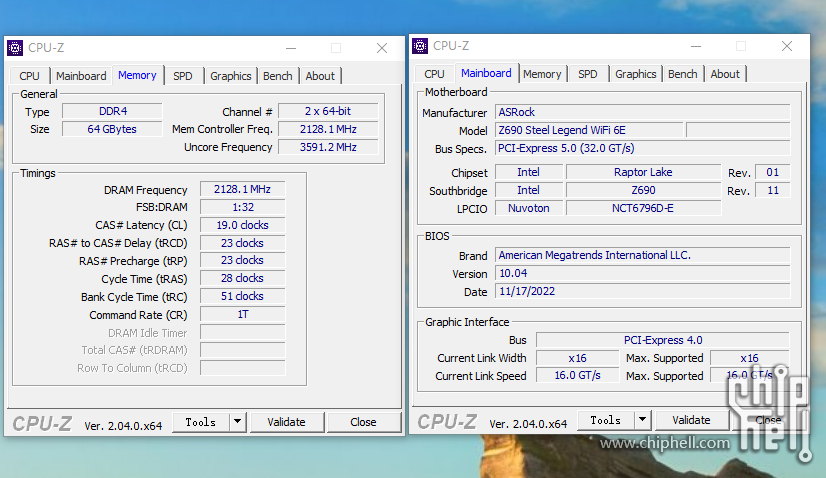Click the LPCIO vendor field Nuvoton
This screenshot has width=826, height=478.
(528, 208)
